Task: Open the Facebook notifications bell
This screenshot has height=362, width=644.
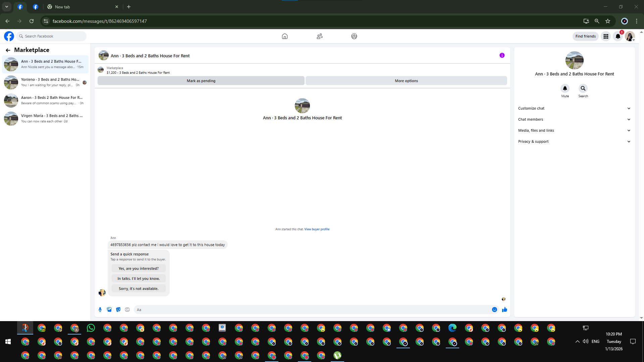Action: (618, 36)
